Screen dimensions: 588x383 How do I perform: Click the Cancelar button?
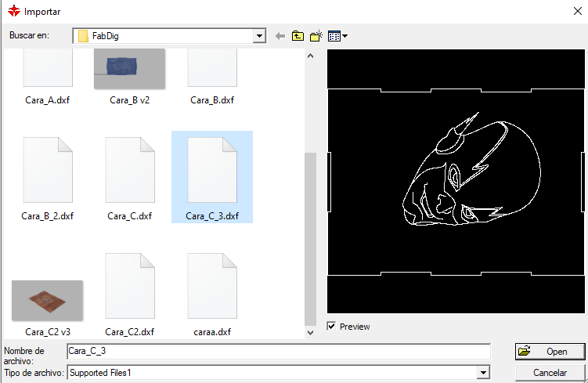550,373
